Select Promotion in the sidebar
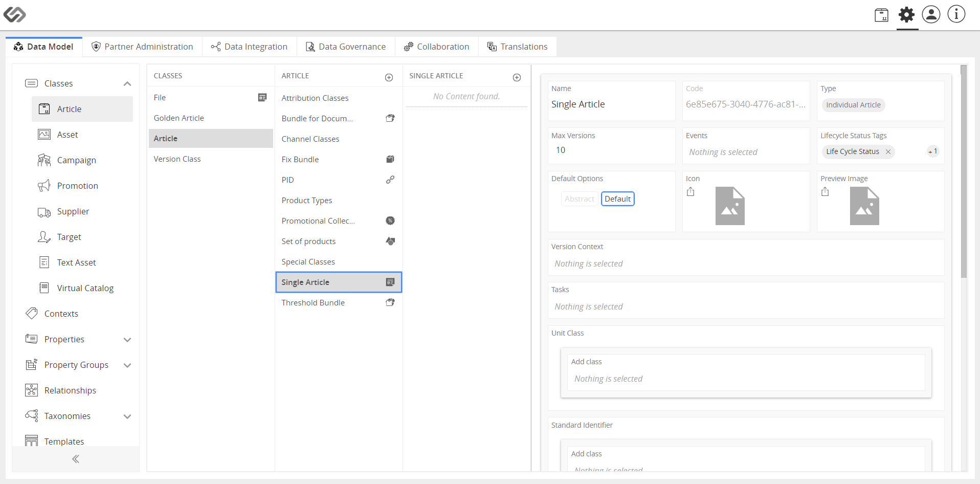Image resolution: width=980 pixels, height=484 pixels. point(82,186)
